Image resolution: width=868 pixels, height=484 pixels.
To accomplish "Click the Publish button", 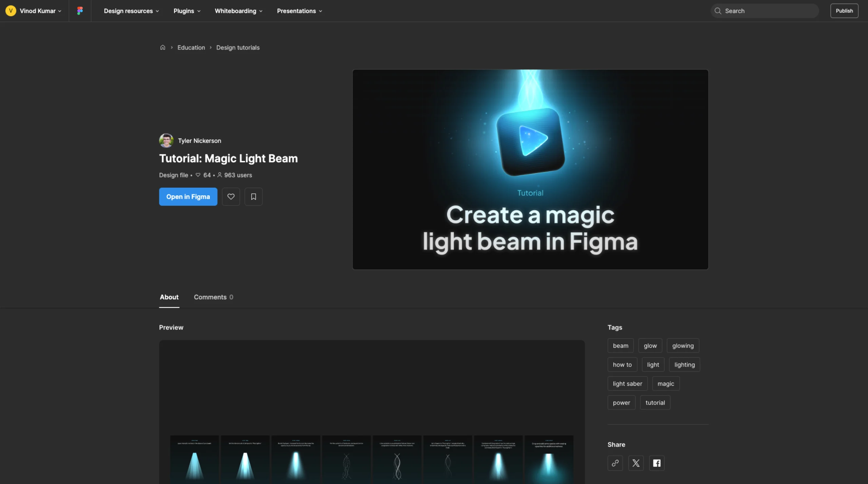I will point(844,11).
